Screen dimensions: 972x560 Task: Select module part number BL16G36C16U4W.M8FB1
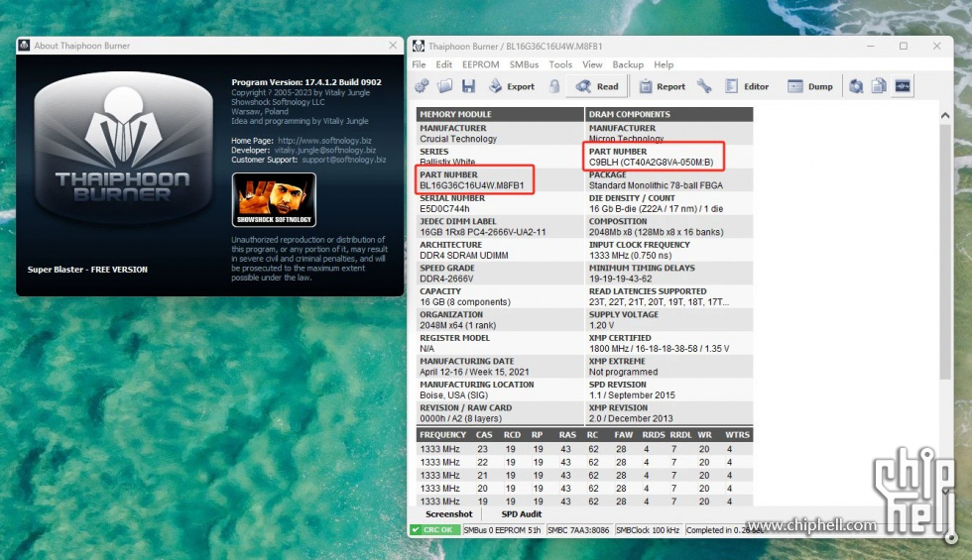point(472,185)
